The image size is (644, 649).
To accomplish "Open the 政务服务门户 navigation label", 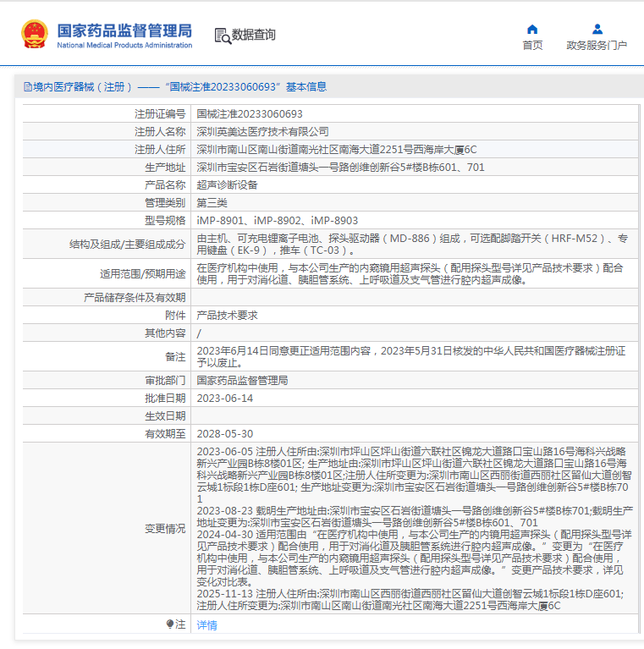I will pyautogui.click(x=597, y=46).
